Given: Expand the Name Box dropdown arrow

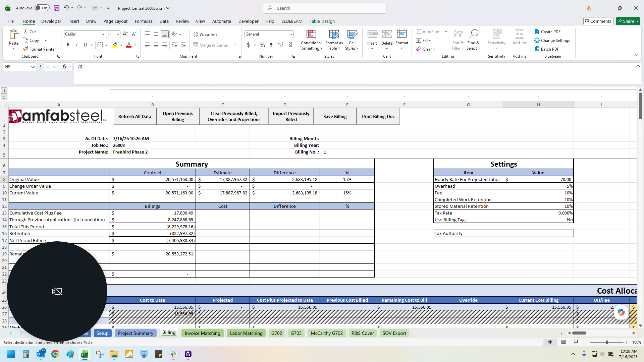Looking at the screenshot, I should pyautogui.click(x=33, y=67).
